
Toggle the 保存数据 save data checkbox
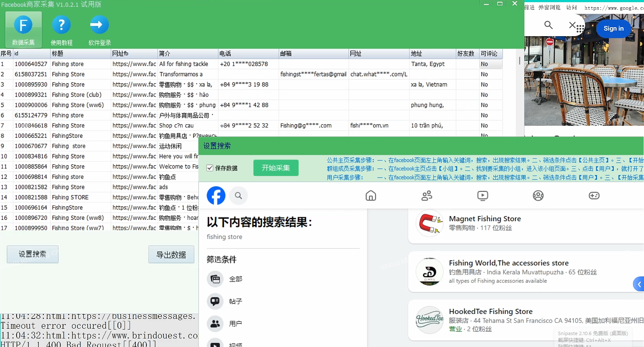[x=210, y=168]
